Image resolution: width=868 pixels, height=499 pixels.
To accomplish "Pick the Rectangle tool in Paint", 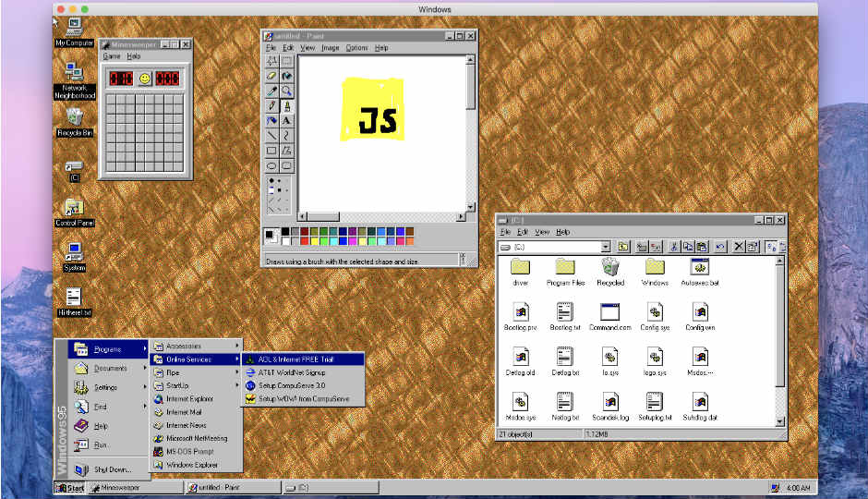I will point(271,151).
